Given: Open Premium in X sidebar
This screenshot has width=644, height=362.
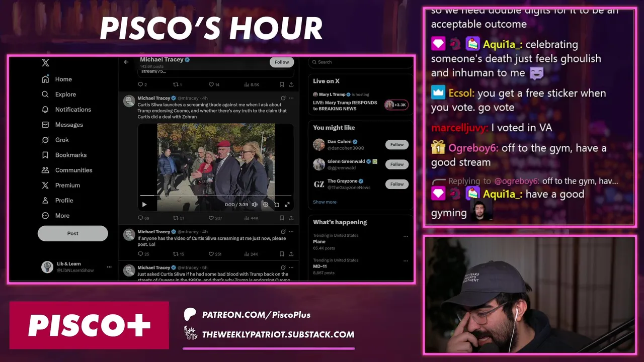Looking at the screenshot, I should coord(61,185).
